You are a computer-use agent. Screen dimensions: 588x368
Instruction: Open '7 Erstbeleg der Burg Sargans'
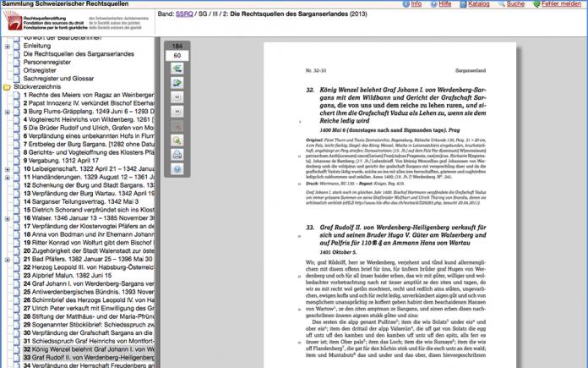click(89, 145)
